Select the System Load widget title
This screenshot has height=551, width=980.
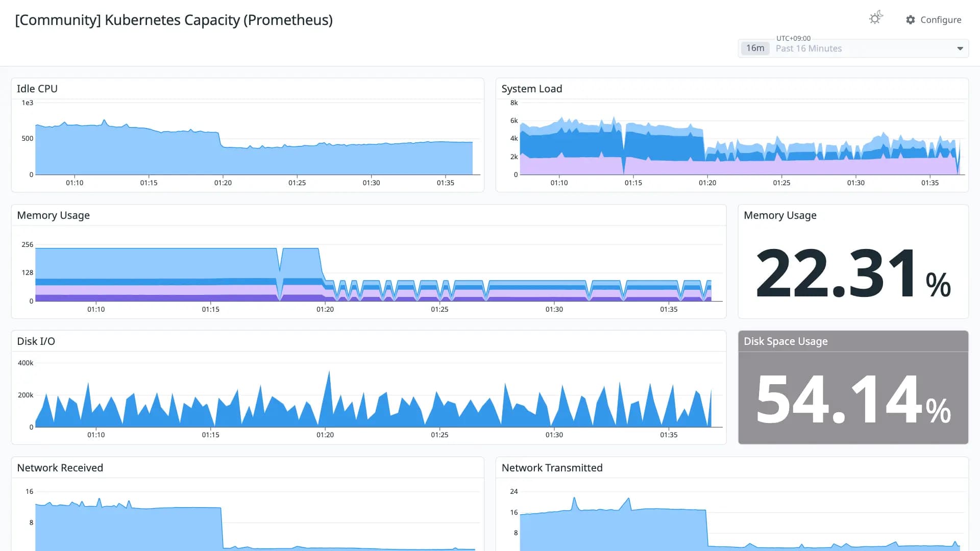[532, 89]
